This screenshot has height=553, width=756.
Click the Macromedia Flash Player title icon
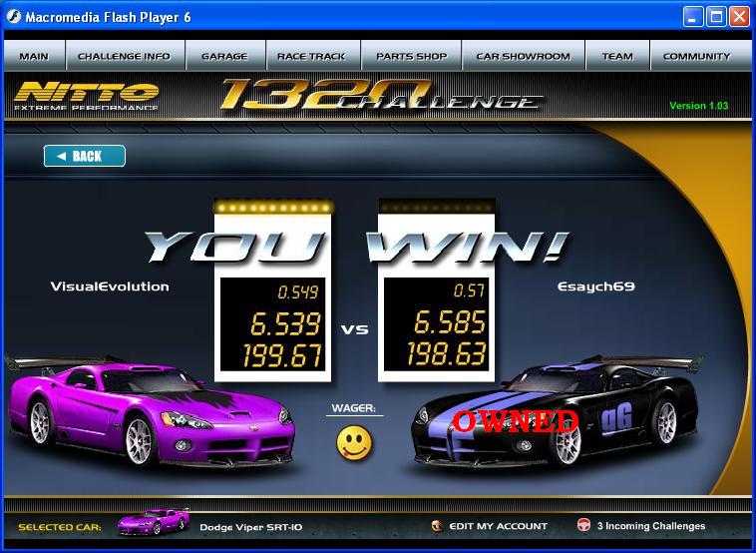(x=14, y=17)
